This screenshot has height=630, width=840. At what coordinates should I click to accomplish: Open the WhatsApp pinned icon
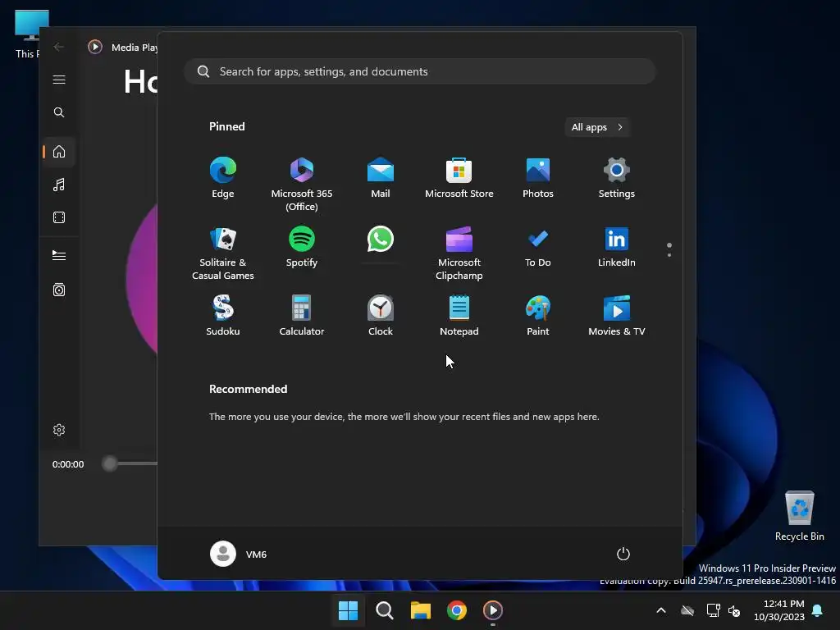click(381, 240)
